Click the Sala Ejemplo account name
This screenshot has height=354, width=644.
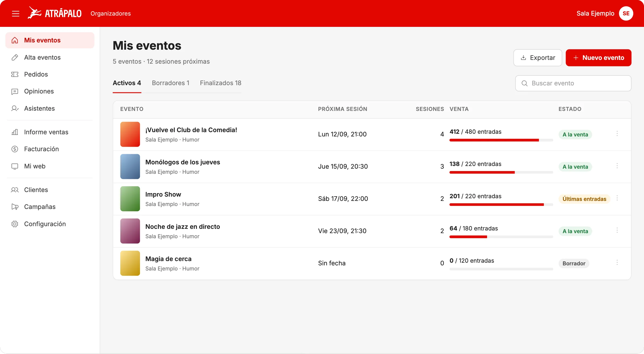click(595, 13)
